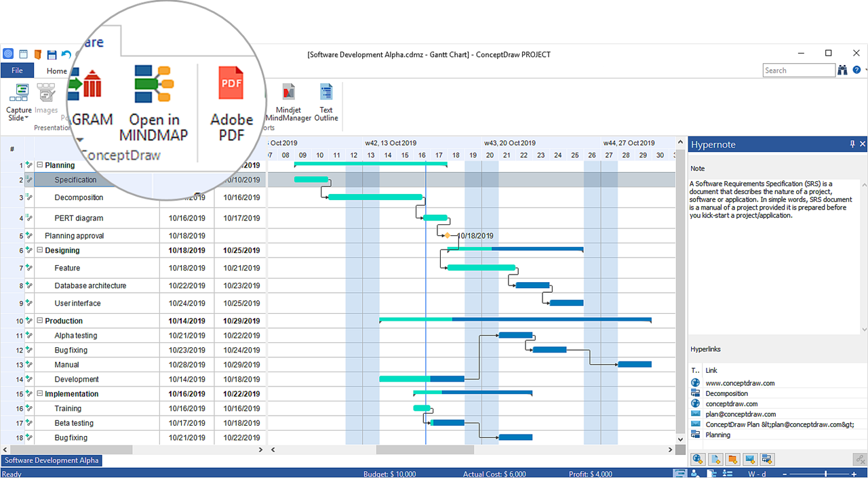
Task: Collapse the Production task group
Action: [39, 321]
